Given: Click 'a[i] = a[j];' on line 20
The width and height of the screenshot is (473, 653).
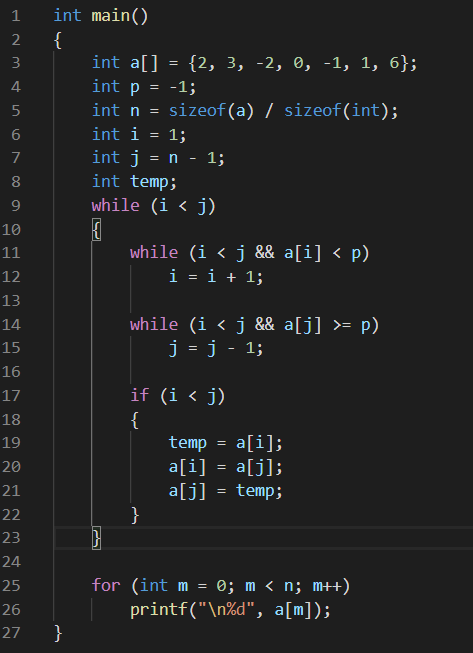Looking at the screenshot, I should coord(226,467).
